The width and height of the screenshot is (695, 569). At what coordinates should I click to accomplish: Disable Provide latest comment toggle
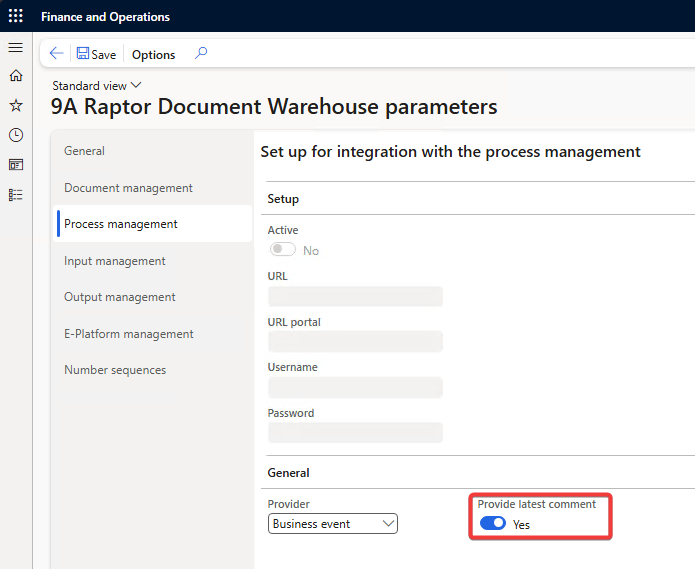tap(492, 523)
